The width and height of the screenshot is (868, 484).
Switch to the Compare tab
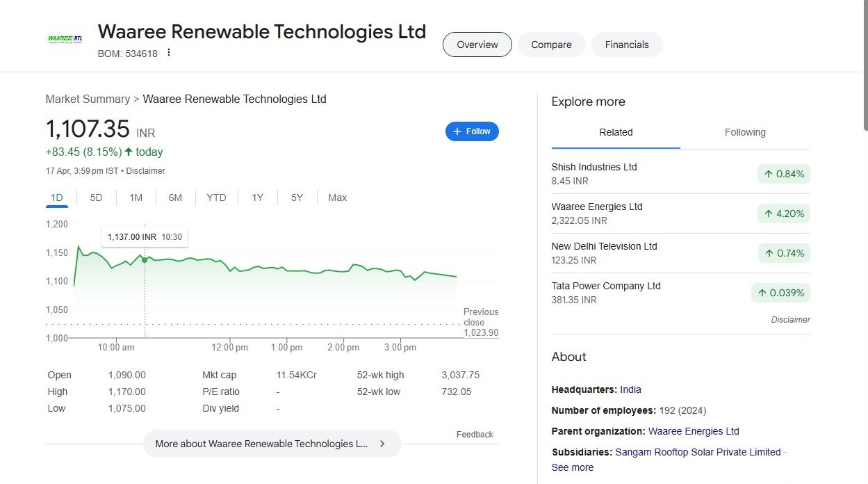coord(551,45)
